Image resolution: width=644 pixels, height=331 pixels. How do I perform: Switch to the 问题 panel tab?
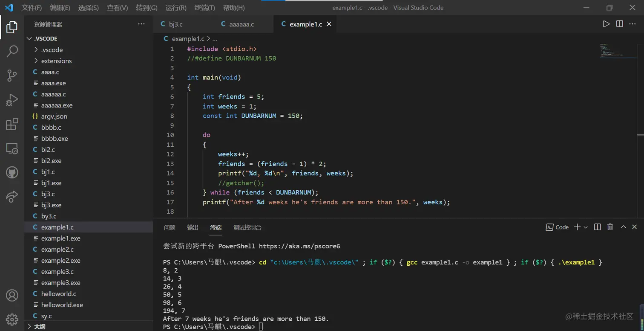170,227
